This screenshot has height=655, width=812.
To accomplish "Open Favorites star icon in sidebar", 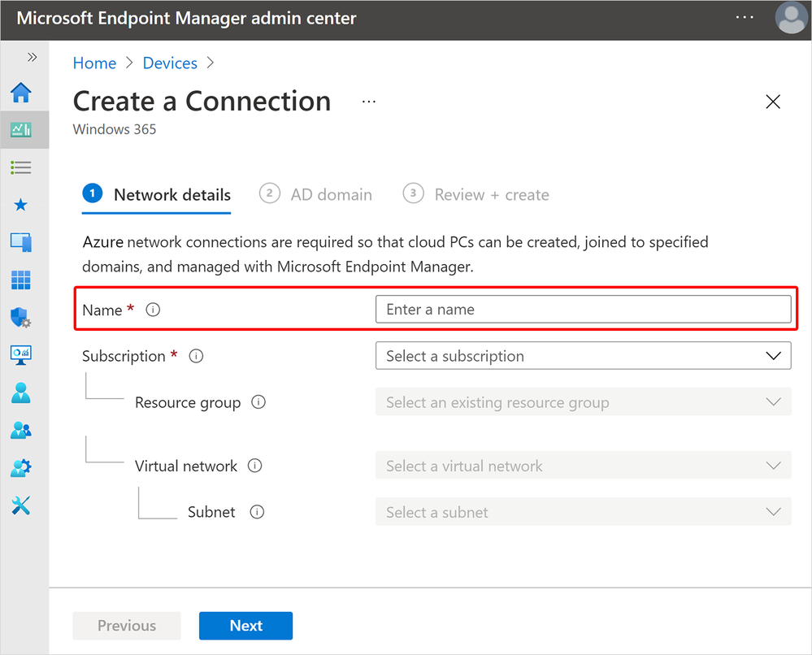I will pos(20,205).
